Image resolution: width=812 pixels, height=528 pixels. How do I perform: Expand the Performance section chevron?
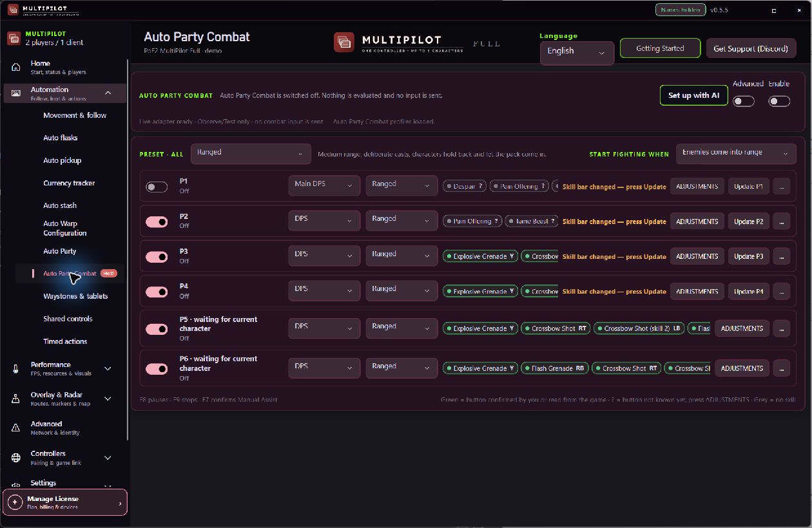[x=108, y=369]
